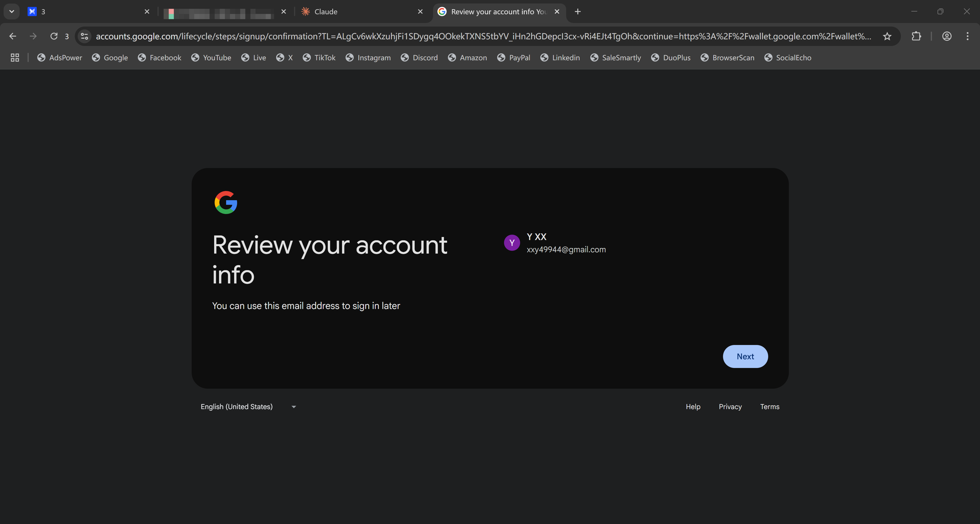980x524 pixels.
Task: Open the Facebook bookmark
Action: [160, 57]
